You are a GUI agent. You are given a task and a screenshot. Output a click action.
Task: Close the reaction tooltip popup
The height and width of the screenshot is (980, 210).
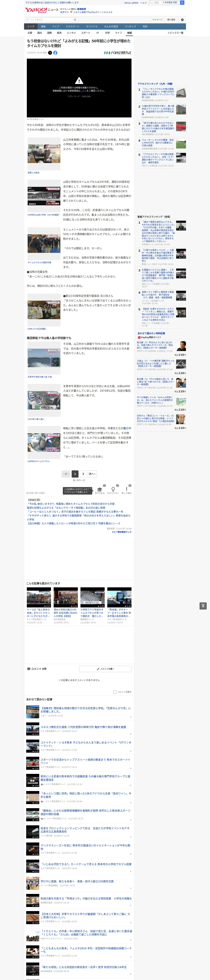(91, 489)
